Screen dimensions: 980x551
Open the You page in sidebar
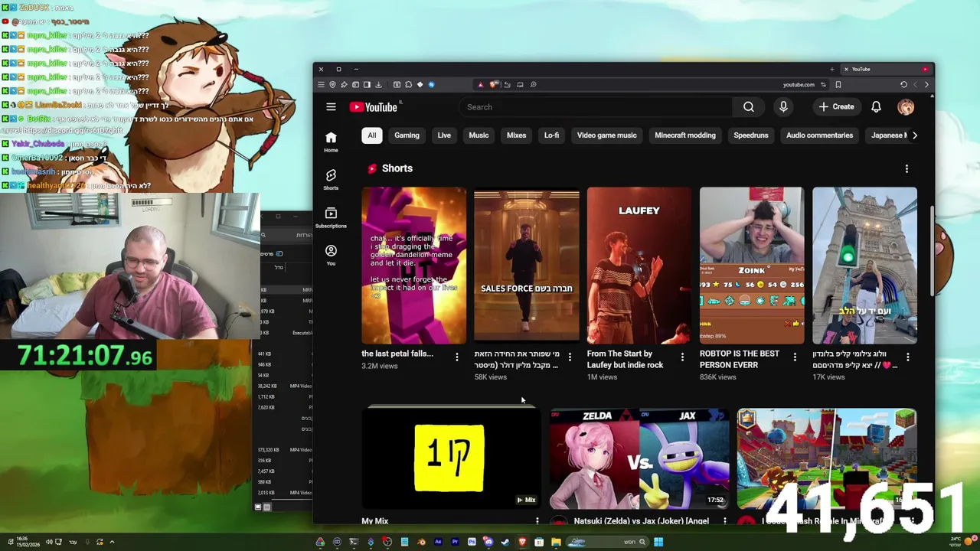click(331, 256)
